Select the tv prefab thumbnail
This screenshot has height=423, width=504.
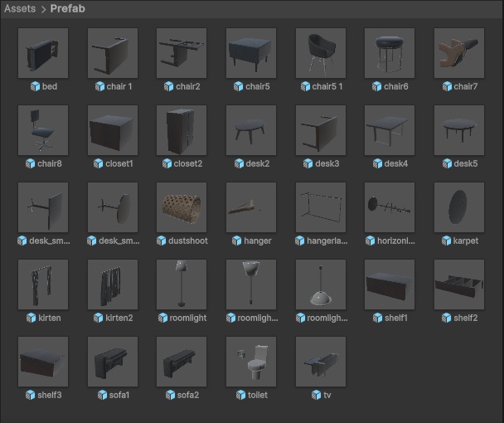pos(321,362)
